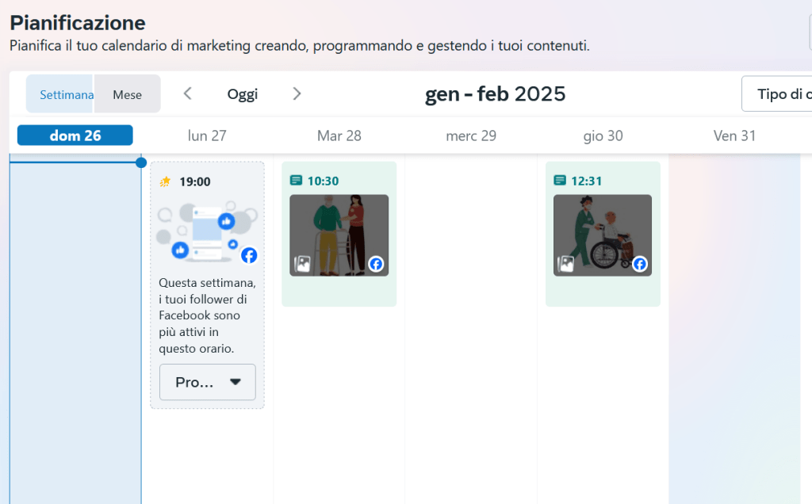Click the Facebook icon on the 10:30 post

(376, 264)
